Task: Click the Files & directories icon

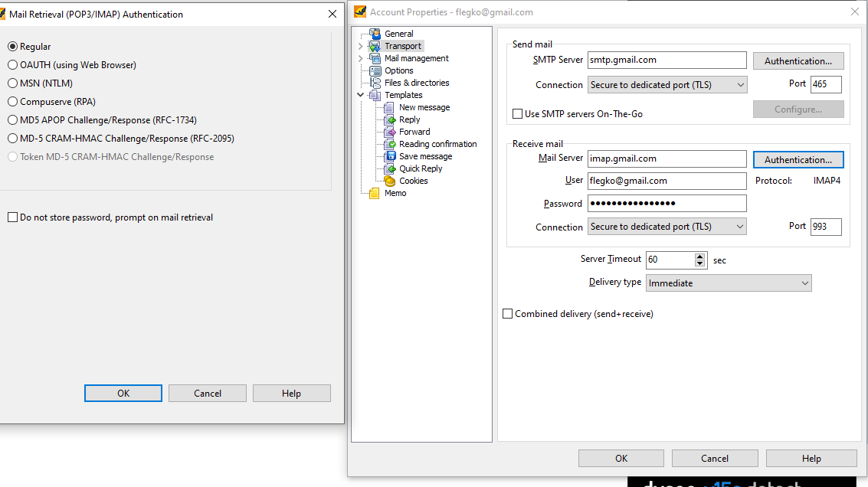Action: (x=375, y=83)
